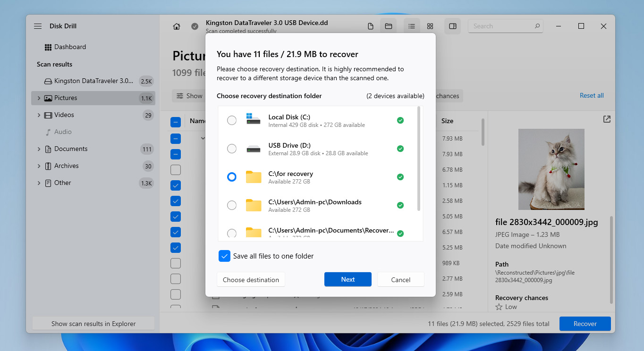
Task: Click the Kingston DataTraveler drive icon in the sidebar
Action: (48, 81)
